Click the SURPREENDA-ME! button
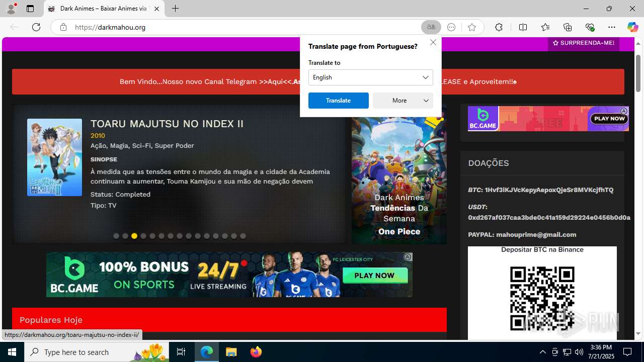This screenshot has width=644, height=362. point(584,43)
